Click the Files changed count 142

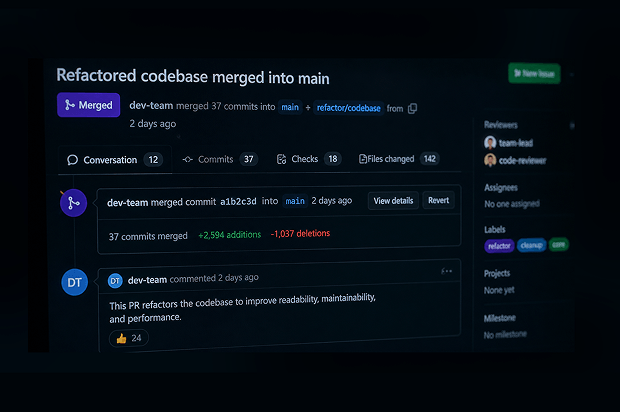click(x=429, y=159)
